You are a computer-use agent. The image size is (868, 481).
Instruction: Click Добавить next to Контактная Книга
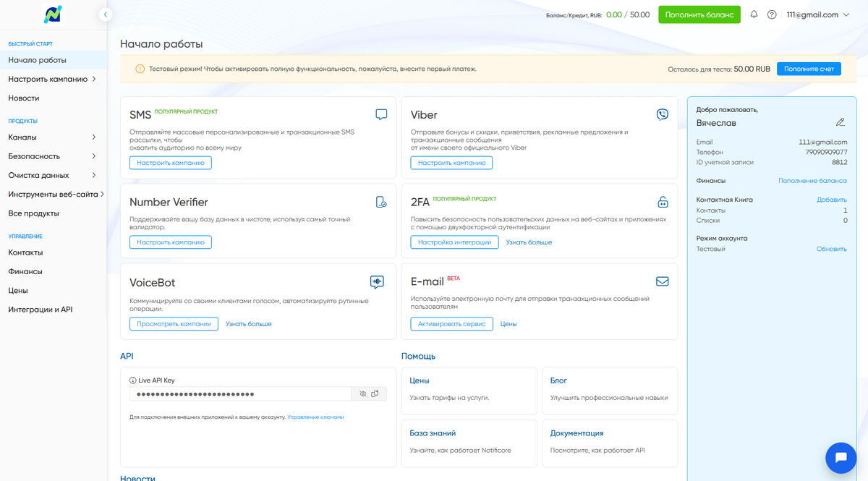tap(832, 200)
